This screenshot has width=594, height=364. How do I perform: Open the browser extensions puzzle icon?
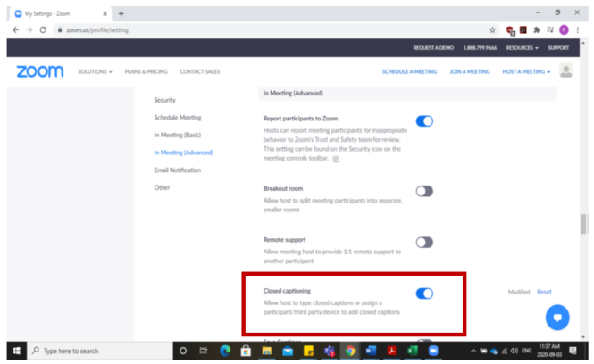[x=537, y=29]
